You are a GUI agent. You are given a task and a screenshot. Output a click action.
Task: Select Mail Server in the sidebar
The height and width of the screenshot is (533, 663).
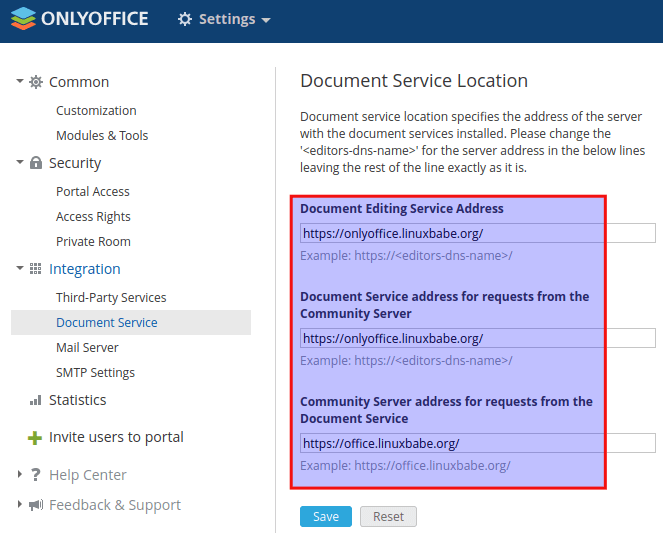87,348
